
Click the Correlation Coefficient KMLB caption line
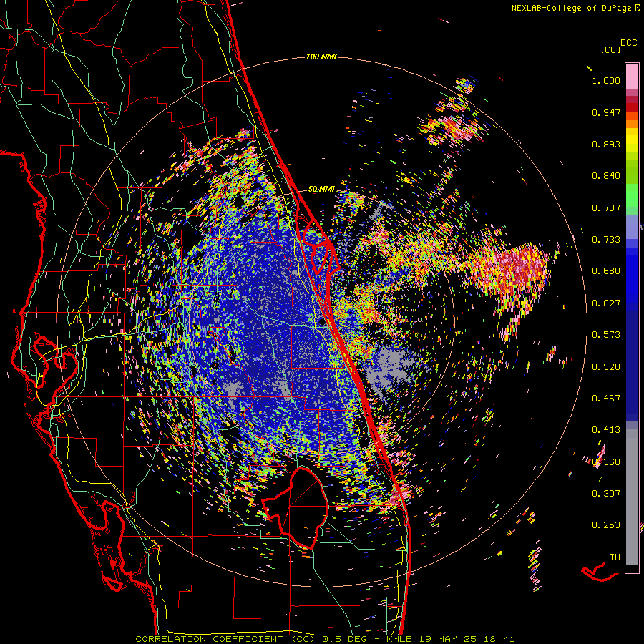point(325,639)
